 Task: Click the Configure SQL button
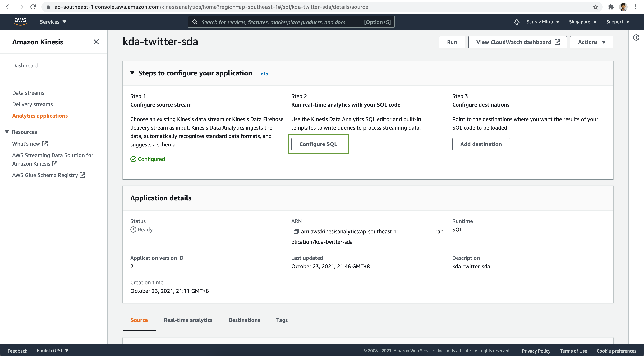pos(318,144)
